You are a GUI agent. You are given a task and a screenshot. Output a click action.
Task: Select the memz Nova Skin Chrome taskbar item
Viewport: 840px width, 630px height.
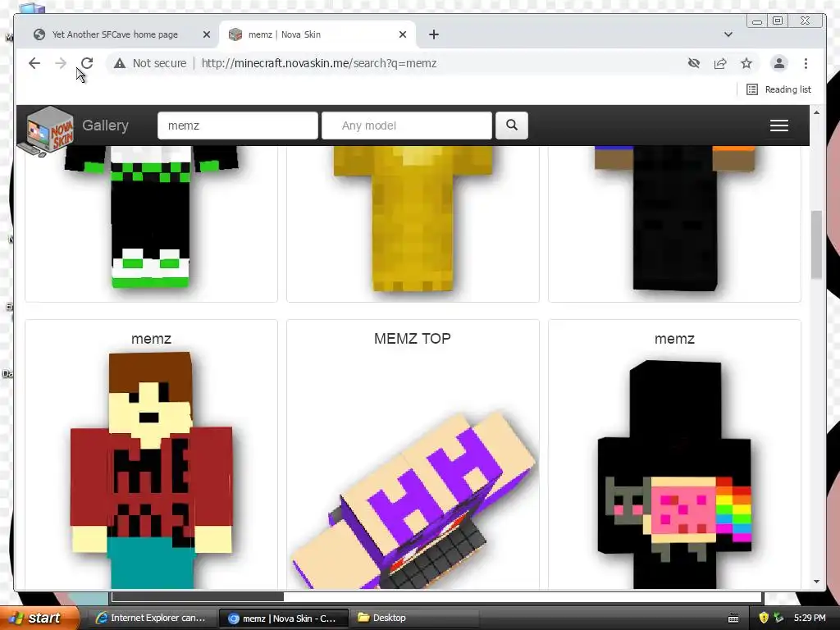pyautogui.click(x=283, y=619)
